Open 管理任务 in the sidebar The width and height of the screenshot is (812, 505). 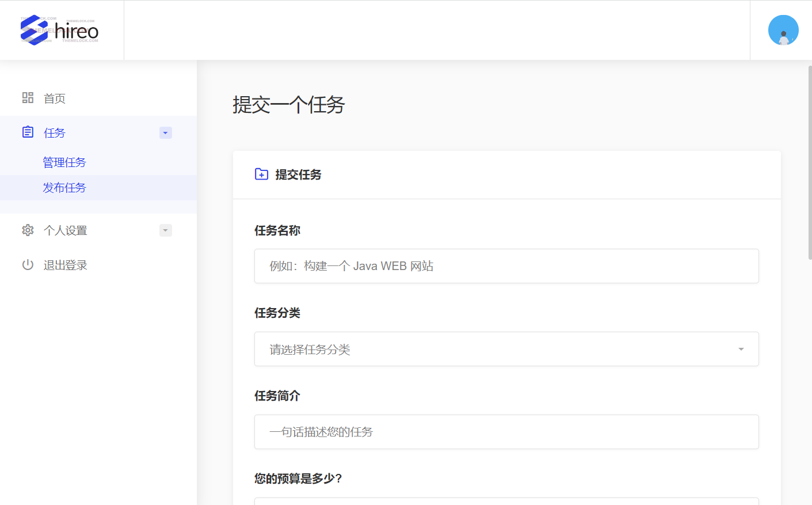[64, 162]
